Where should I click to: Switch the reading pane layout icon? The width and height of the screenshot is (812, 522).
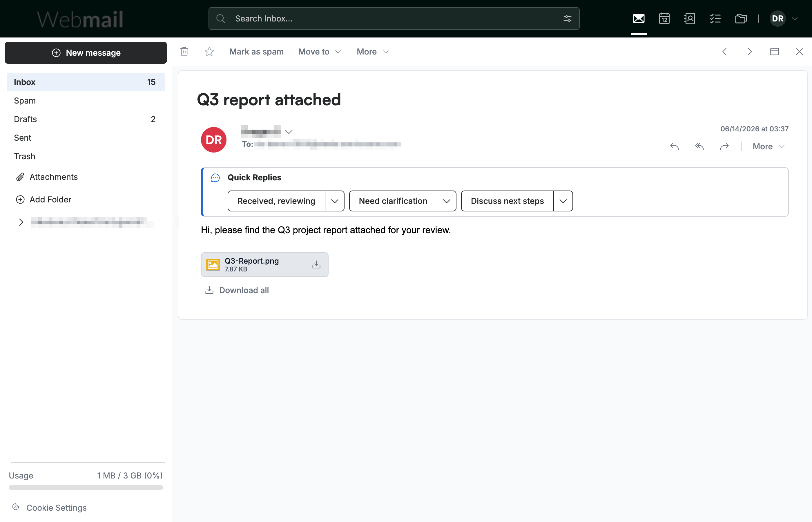pyautogui.click(x=774, y=52)
